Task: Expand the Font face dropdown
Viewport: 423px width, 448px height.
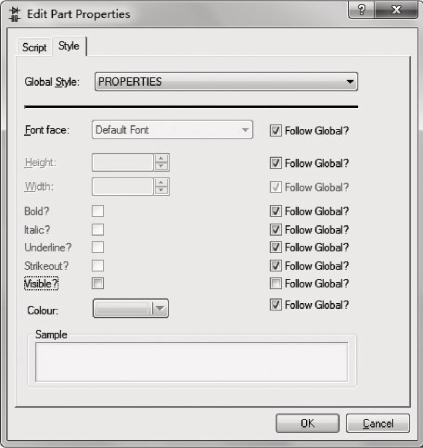Action: 172,130
